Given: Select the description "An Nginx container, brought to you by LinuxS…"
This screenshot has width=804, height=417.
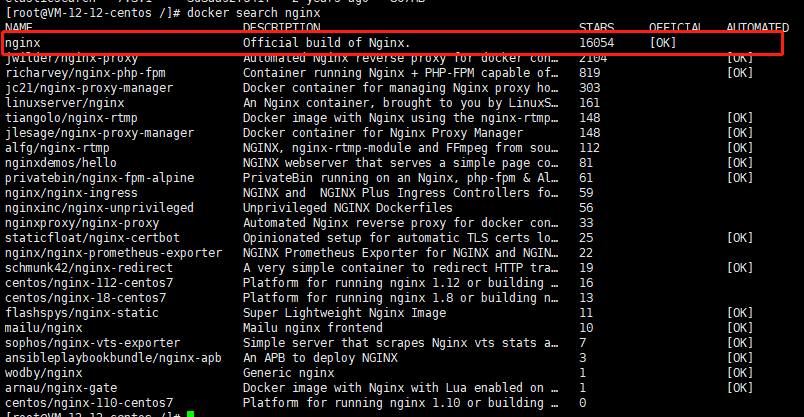Looking at the screenshot, I should click(400, 103).
